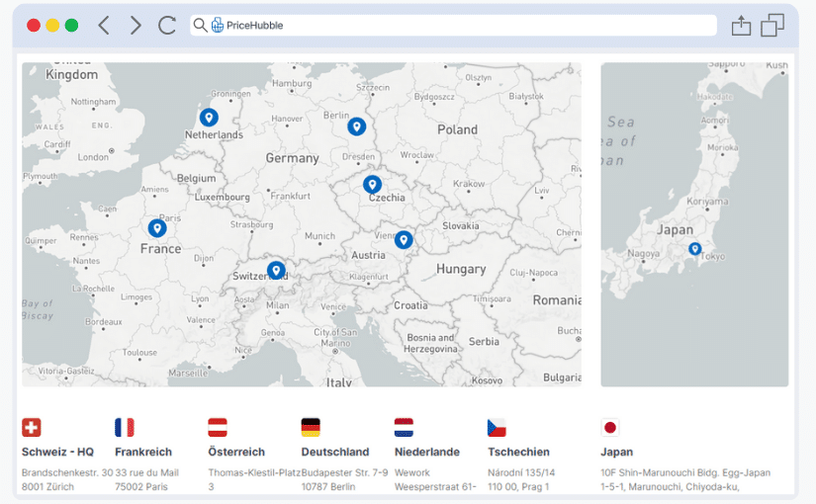Click the PriceHubble site icon in address bar
The height and width of the screenshot is (504, 816).
pyautogui.click(x=218, y=25)
